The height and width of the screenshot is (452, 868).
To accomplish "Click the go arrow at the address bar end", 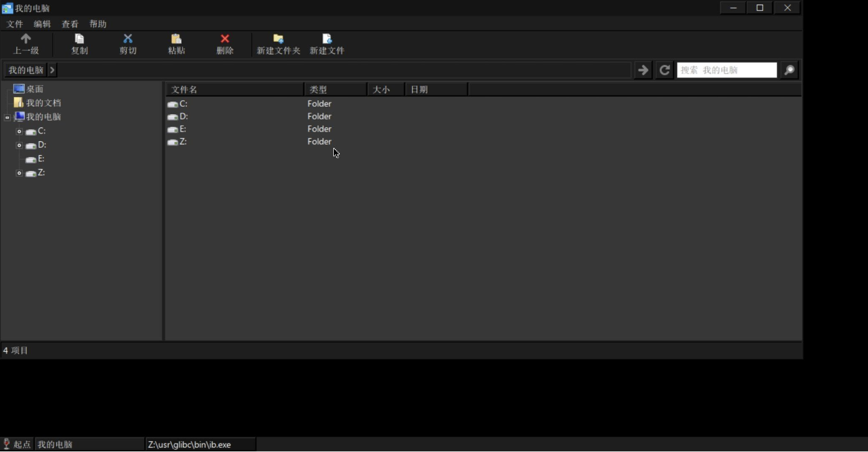I will 642,70.
